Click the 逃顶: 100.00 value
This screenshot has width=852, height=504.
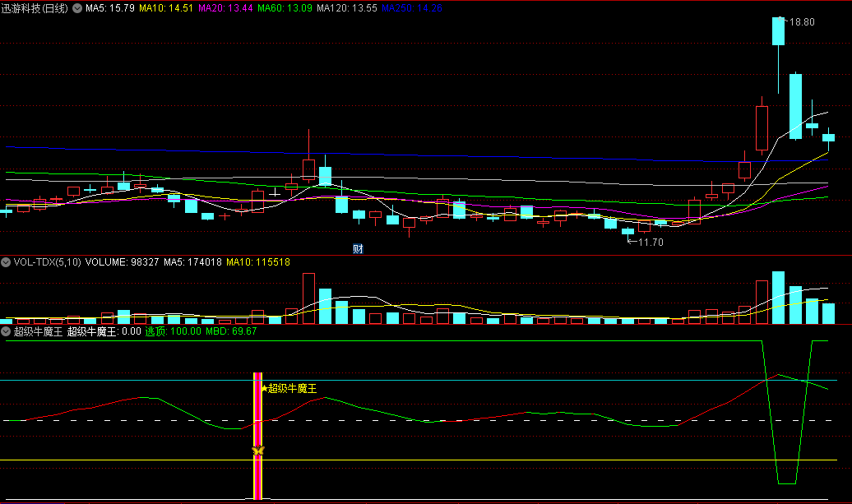pyautogui.click(x=174, y=331)
